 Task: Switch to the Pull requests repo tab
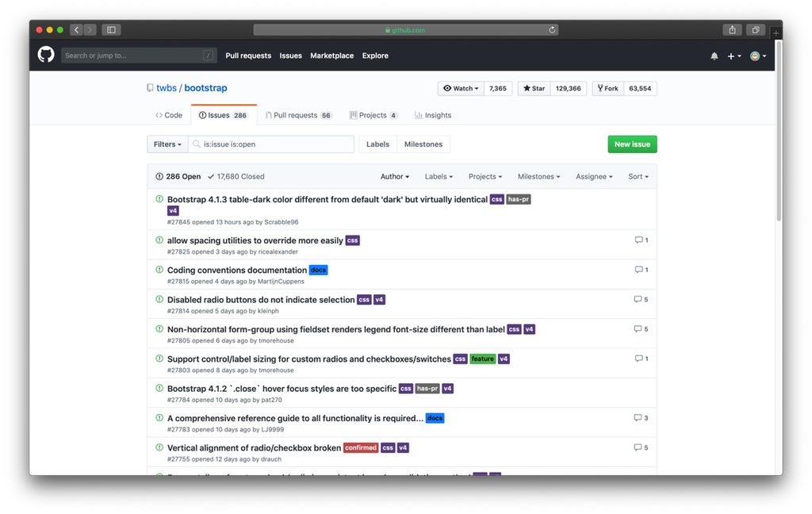point(298,115)
